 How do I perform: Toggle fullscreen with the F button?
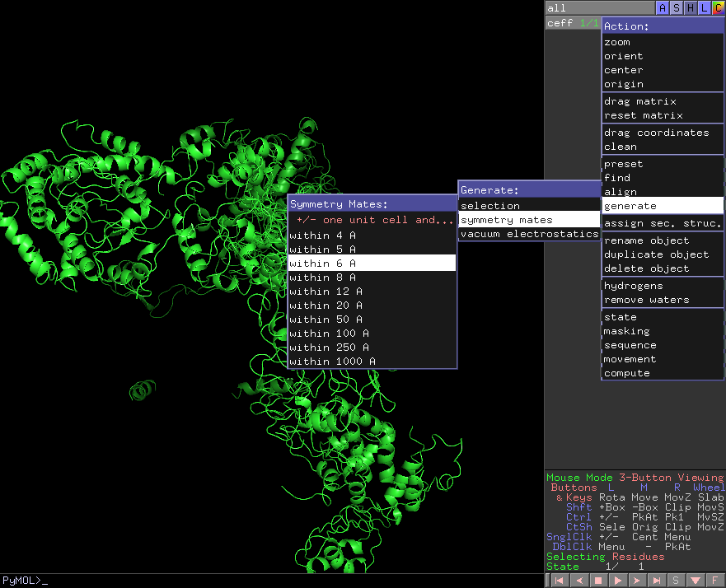point(715,581)
